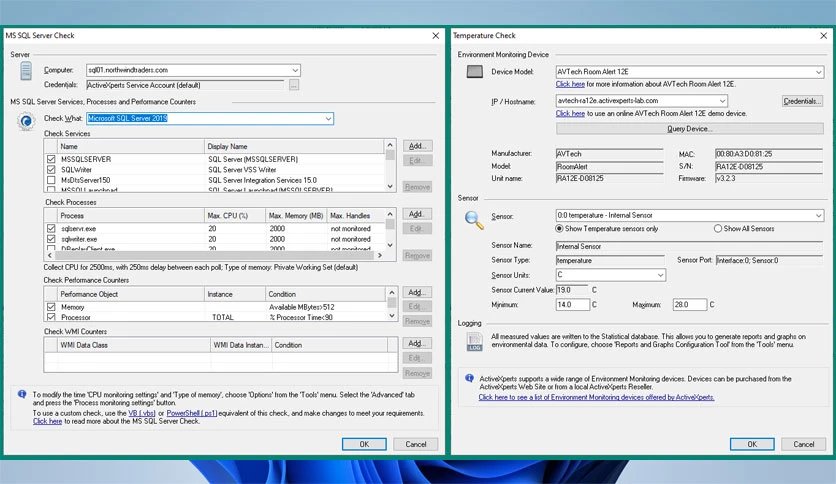Toggle the Memory performance counter checkbox
This screenshot has width=836, height=484.
pyautogui.click(x=51, y=307)
